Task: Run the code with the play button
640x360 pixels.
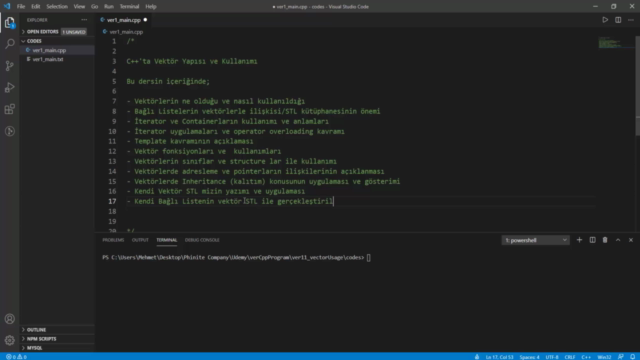Action: pos(605,20)
